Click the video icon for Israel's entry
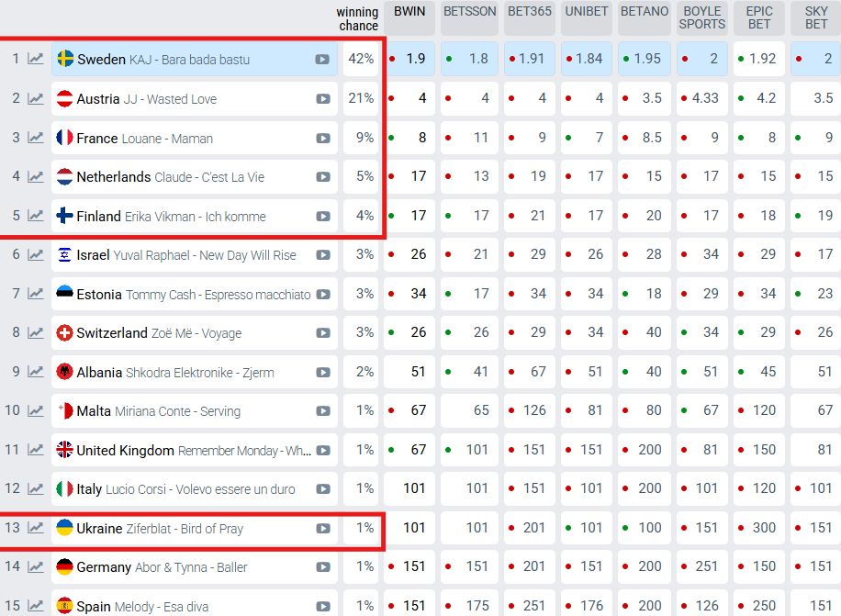Screen dimensions: 841x616 (323, 255)
